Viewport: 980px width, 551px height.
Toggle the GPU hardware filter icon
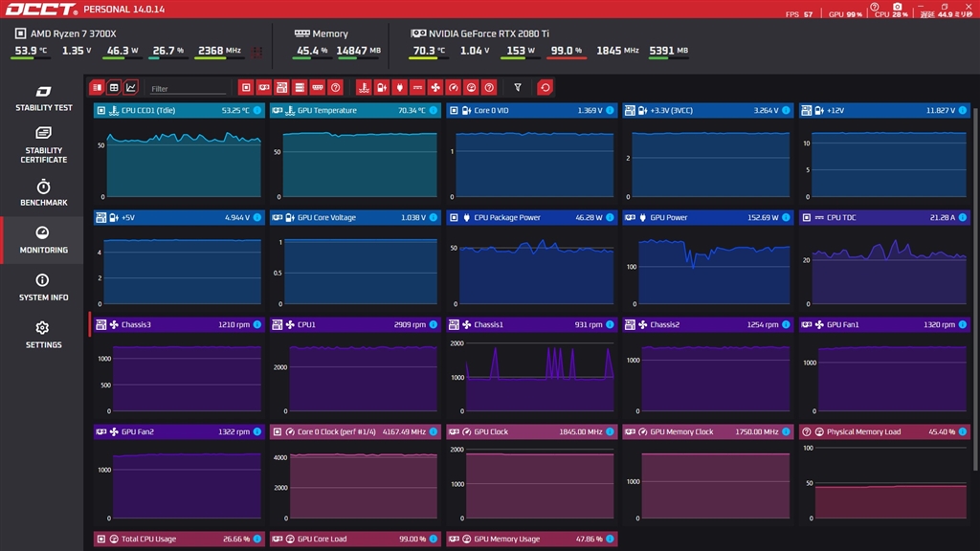click(264, 87)
